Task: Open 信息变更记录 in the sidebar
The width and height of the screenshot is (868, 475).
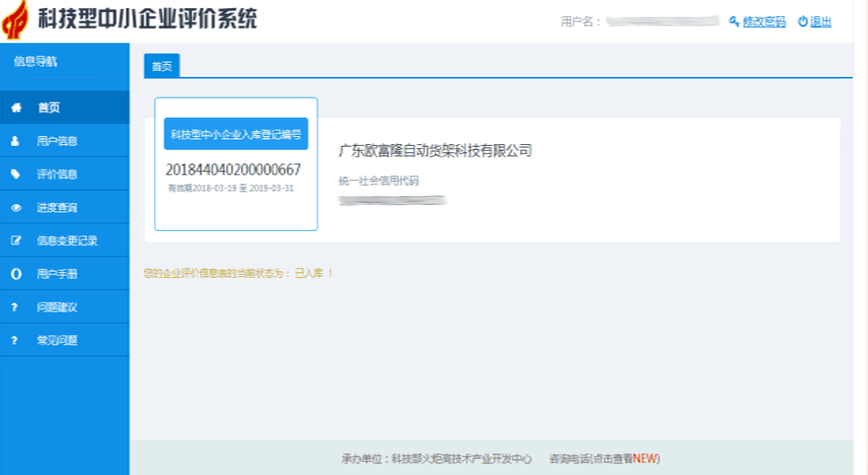Action: coord(65,240)
